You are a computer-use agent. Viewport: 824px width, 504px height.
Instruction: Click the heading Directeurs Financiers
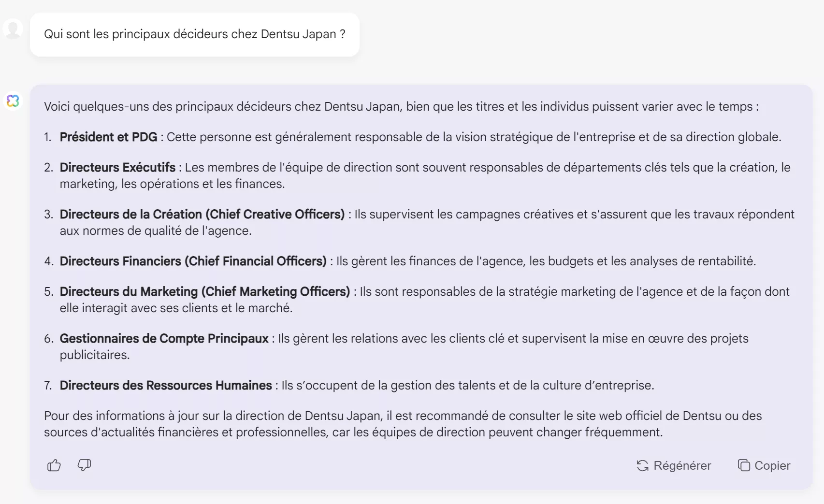[x=192, y=261]
